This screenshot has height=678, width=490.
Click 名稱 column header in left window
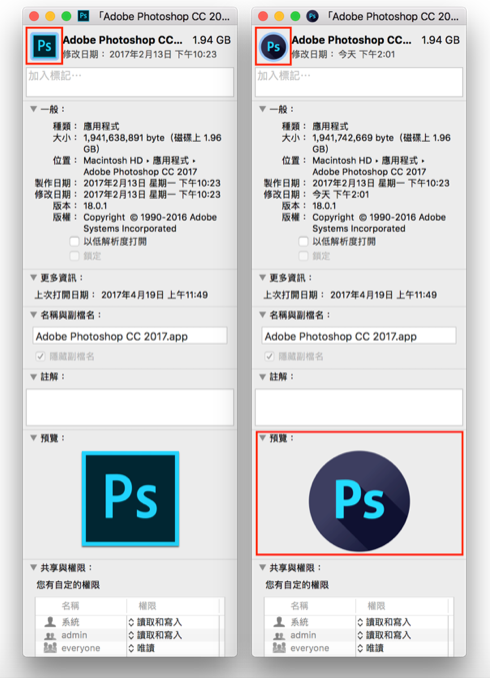click(x=70, y=606)
